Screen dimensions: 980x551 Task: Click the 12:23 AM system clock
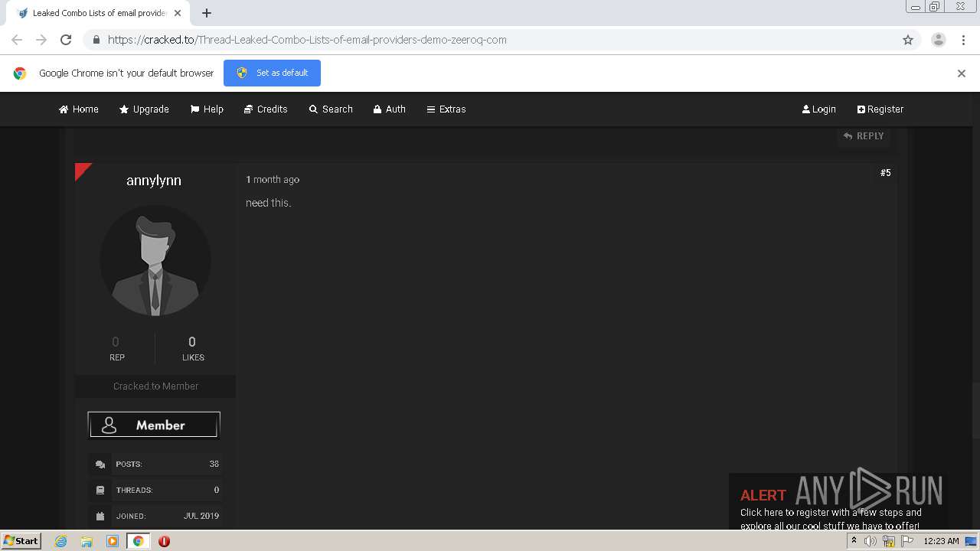pos(941,541)
